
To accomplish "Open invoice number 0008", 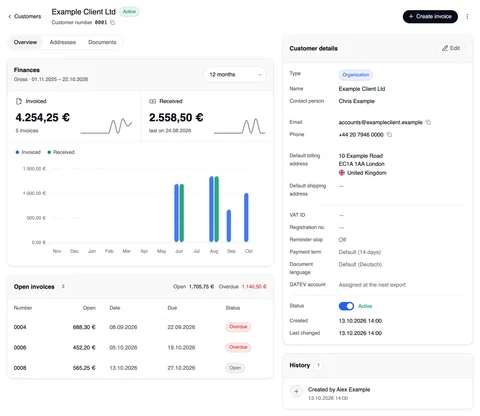I will pyautogui.click(x=20, y=368).
